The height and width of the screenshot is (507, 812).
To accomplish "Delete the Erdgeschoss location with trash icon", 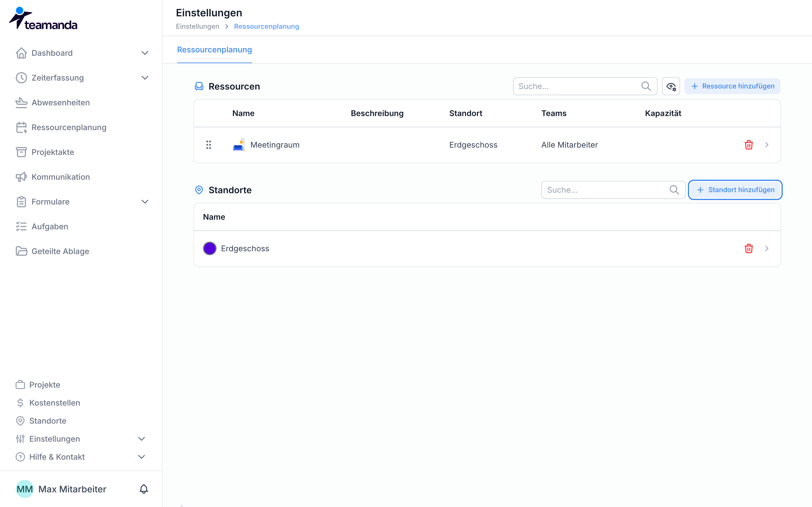I will pos(749,248).
